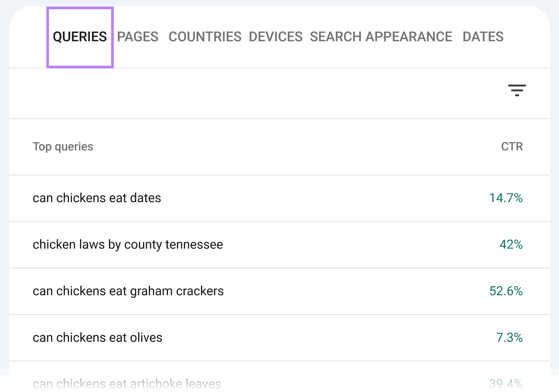Click the 52.6% CTR value
Viewport: 559px width, 392px height.
click(x=506, y=291)
